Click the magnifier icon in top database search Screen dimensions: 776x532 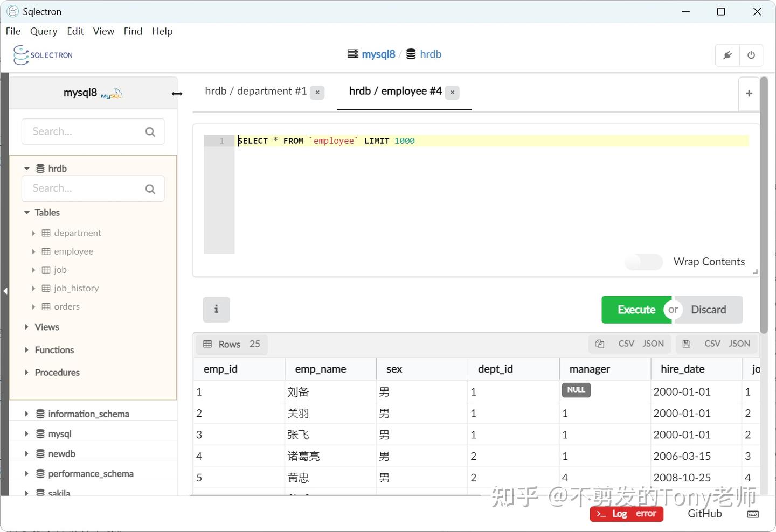click(150, 132)
